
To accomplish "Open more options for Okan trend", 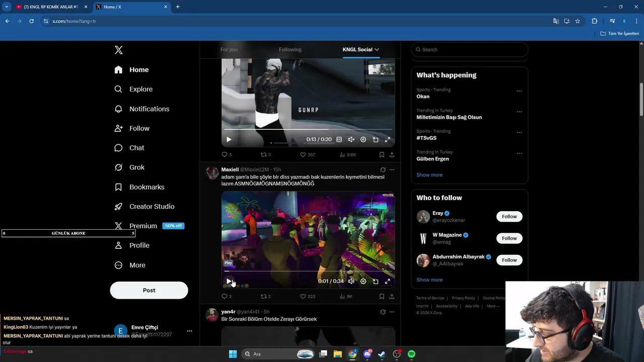I will pyautogui.click(x=519, y=91).
